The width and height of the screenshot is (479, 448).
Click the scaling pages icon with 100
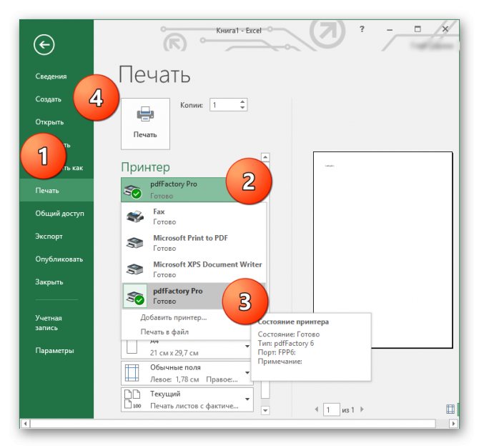[132, 399]
